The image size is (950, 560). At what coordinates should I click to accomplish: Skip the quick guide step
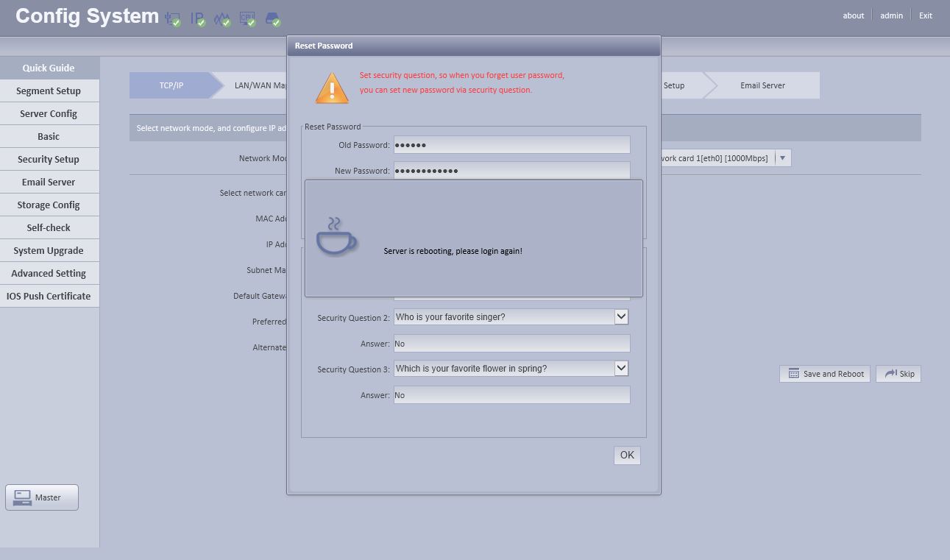(x=898, y=374)
